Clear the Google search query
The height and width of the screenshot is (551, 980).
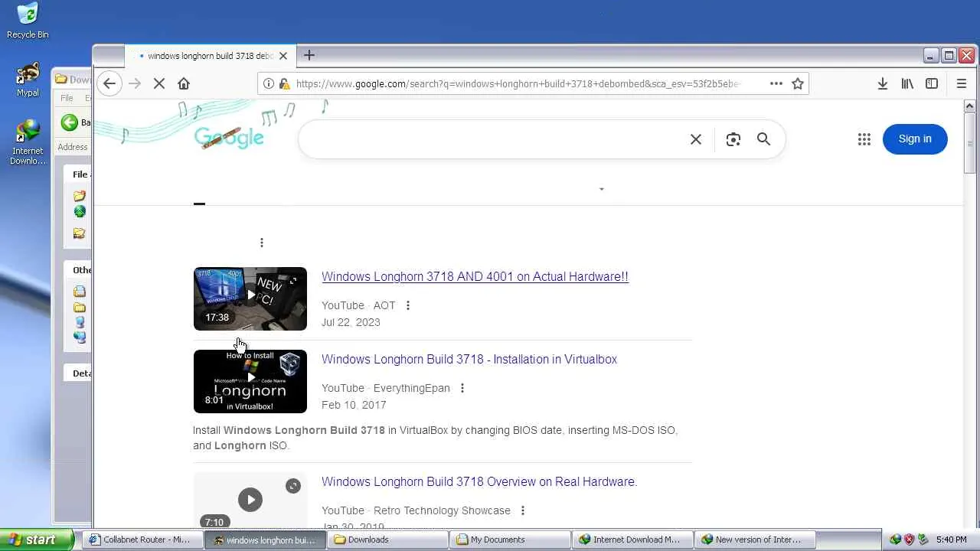pos(696,139)
